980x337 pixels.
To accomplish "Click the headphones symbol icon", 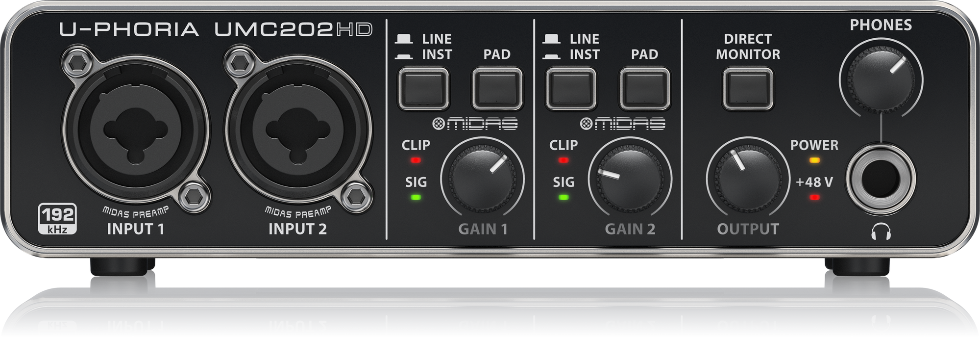I will pos(881,231).
